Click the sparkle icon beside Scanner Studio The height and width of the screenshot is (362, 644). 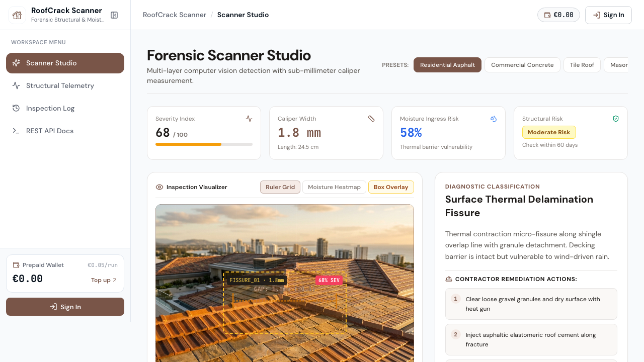coord(16,63)
